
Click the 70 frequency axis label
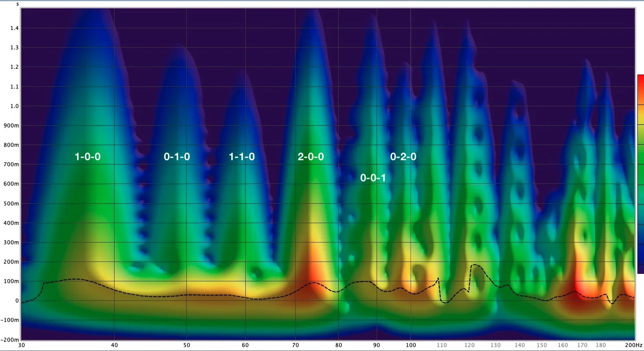(295, 345)
